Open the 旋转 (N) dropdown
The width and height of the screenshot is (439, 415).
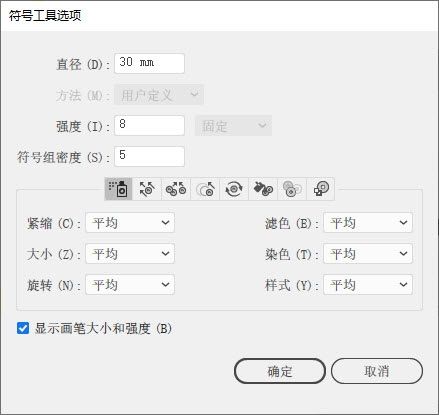coord(130,285)
